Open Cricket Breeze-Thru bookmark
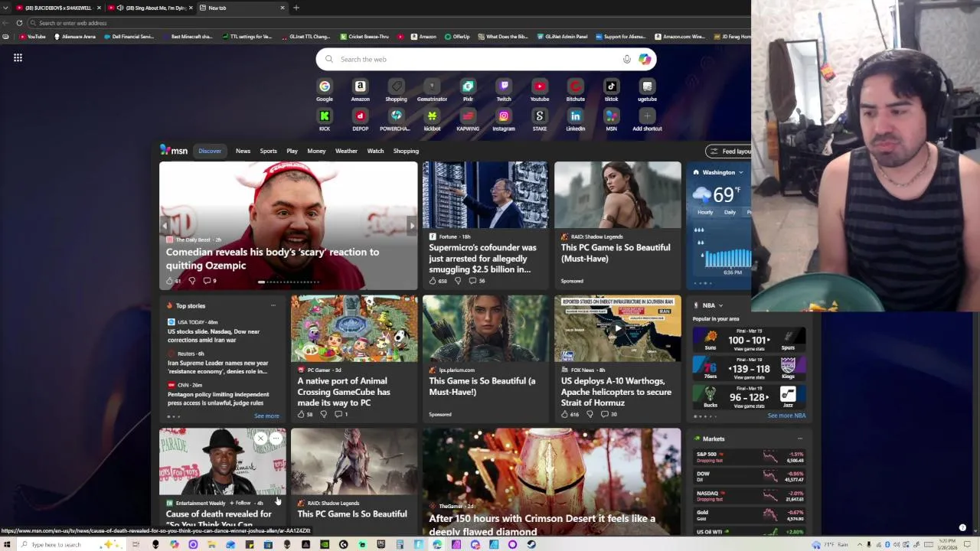 coord(364,37)
